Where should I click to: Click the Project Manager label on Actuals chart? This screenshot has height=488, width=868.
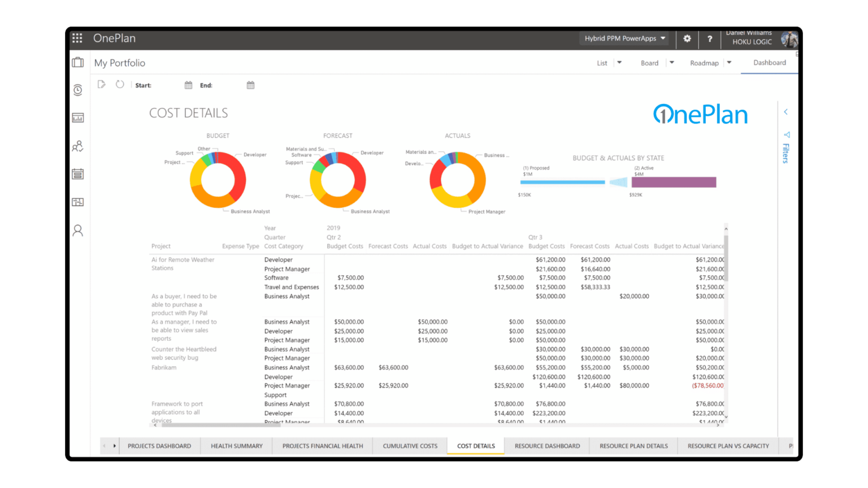[x=487, y=212]
